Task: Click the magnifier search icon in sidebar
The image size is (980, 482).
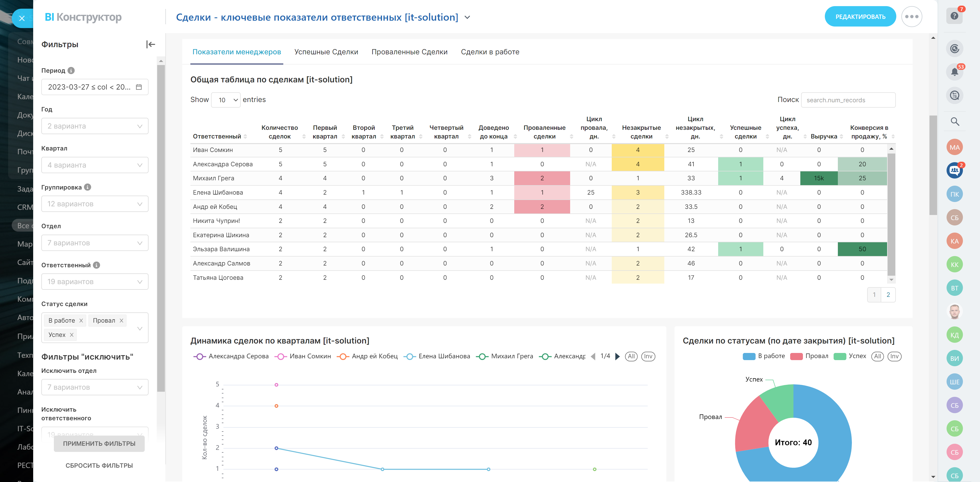Action: (x=954, y=122)
